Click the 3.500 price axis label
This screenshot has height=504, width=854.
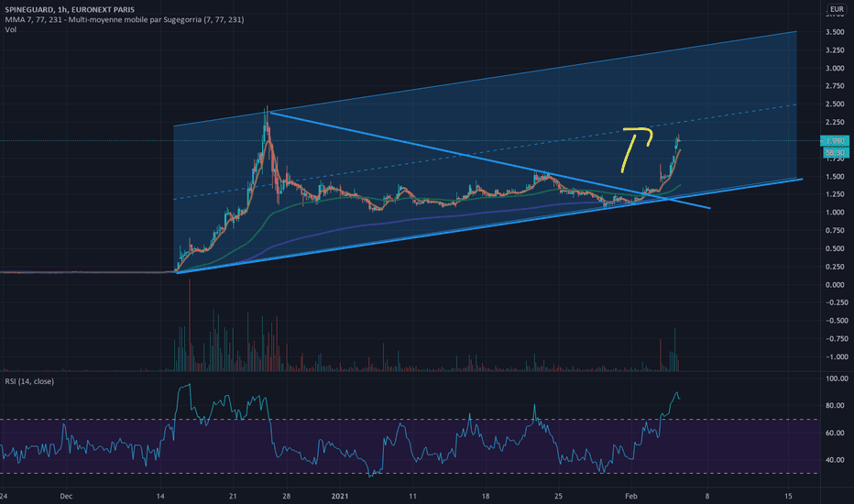[835, 32]
